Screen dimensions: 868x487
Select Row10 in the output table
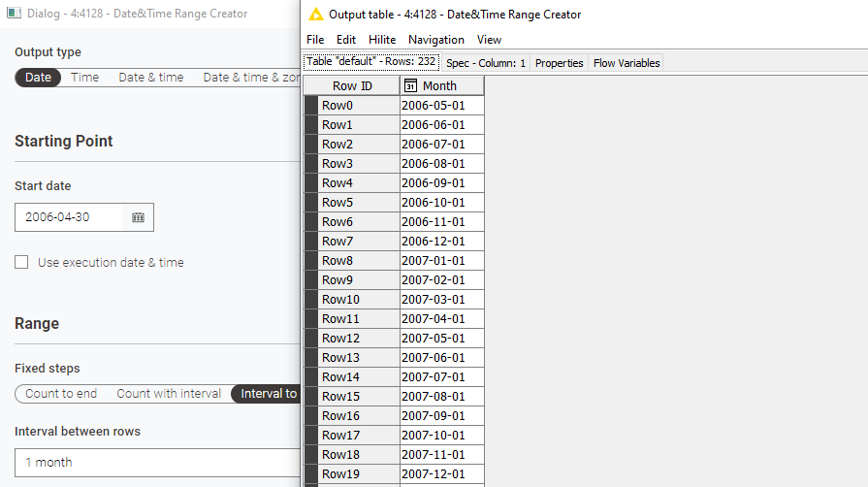point(340,300)
